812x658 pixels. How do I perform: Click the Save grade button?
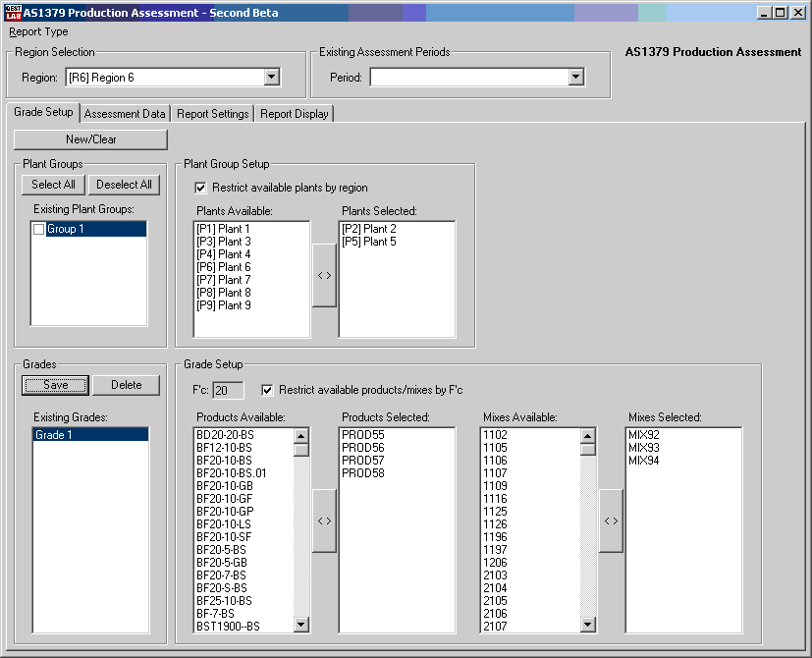(x=56, y=385)
